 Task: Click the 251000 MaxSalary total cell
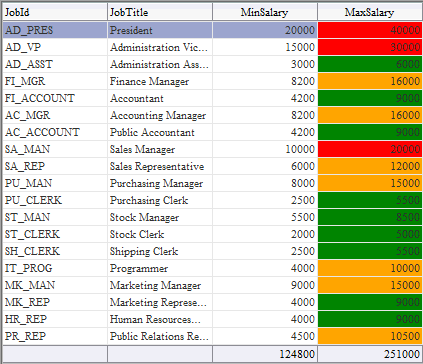pyautogui.click(x=370, y=354)
